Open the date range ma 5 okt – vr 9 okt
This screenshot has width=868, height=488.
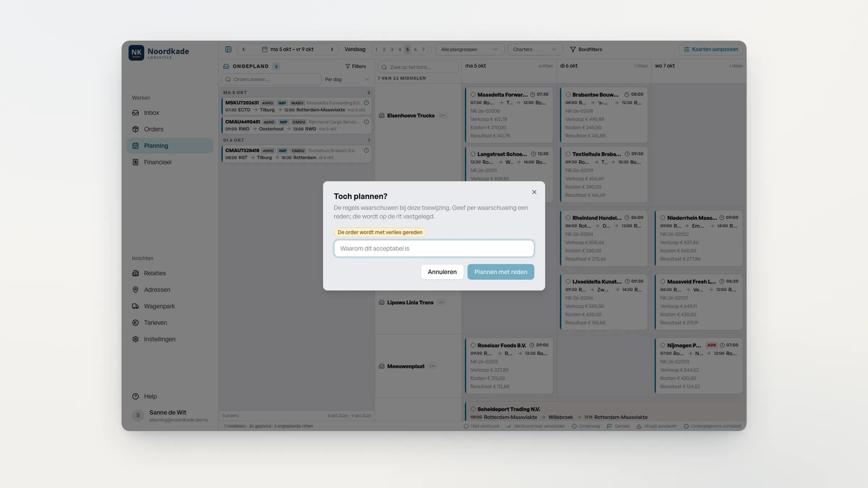tap(288, 50)
